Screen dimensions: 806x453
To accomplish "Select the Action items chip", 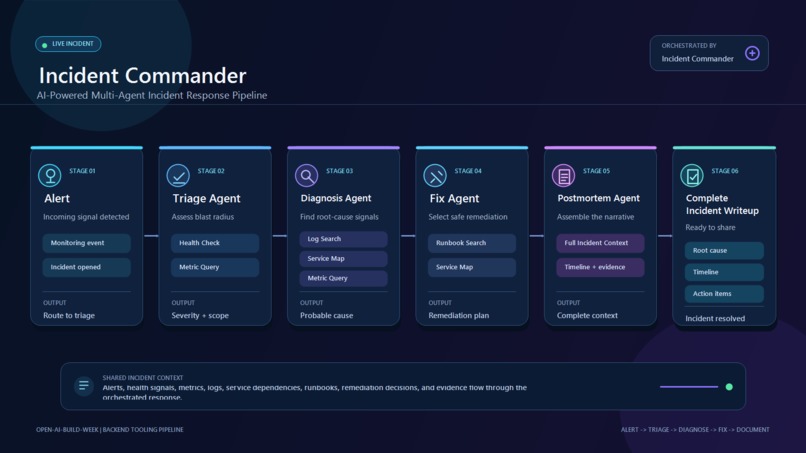I will pyautogui.click(x=724, y=294).
